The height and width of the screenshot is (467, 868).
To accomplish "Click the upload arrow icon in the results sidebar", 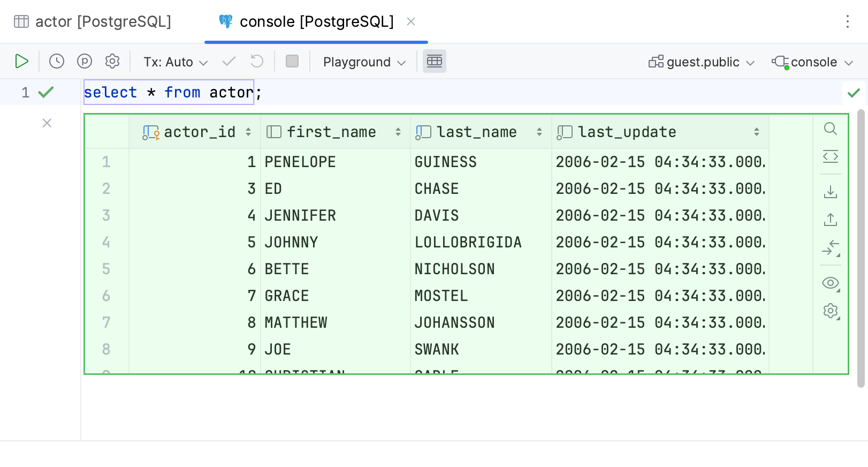I will (831, 220).
